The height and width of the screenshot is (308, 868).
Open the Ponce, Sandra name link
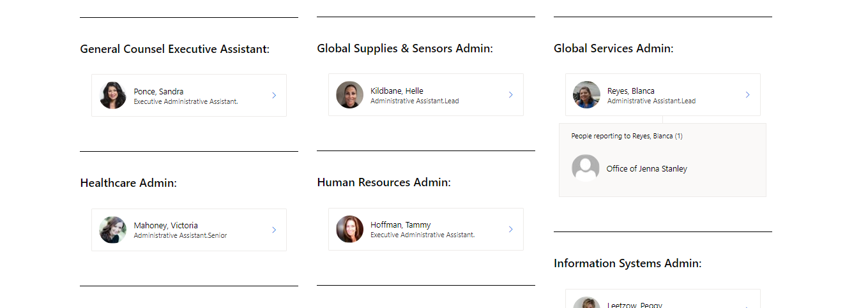(x=158, y=91)
